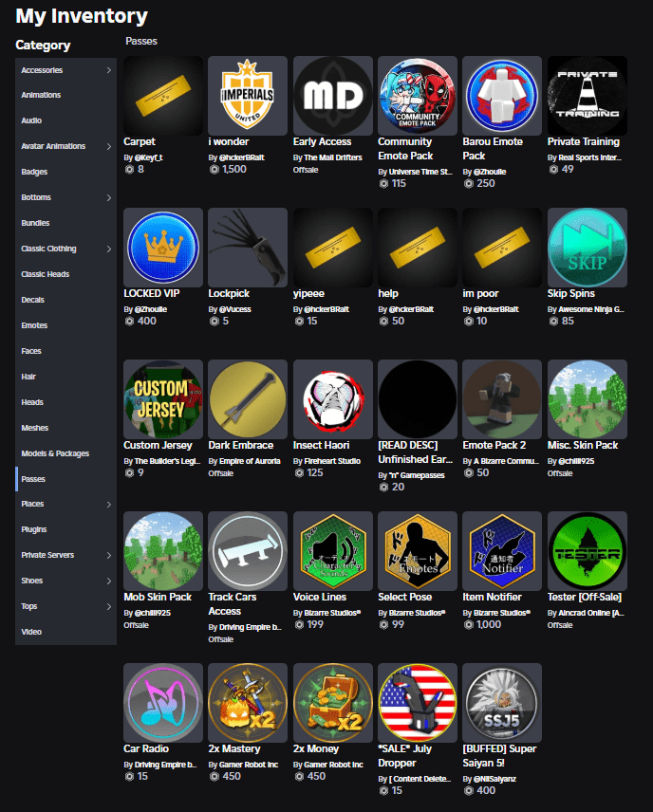
Task: Select the Item Notifier pass icon
Action: 502,551
